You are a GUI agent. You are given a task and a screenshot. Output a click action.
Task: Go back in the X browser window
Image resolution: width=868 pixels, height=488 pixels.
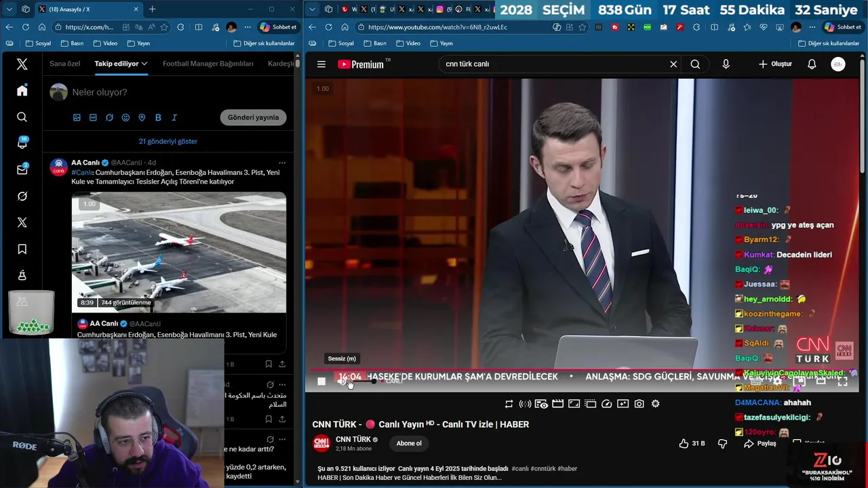coord(9,27)
